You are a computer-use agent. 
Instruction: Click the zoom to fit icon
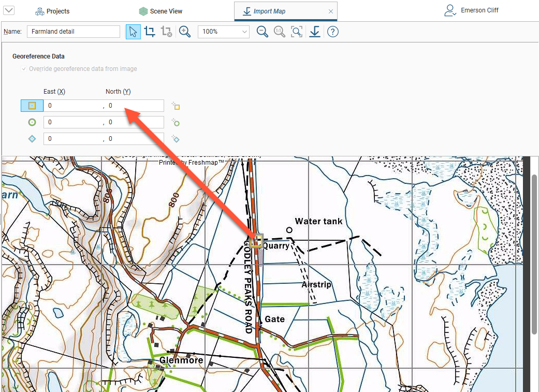pyautogui.click(x=297, y=32)
